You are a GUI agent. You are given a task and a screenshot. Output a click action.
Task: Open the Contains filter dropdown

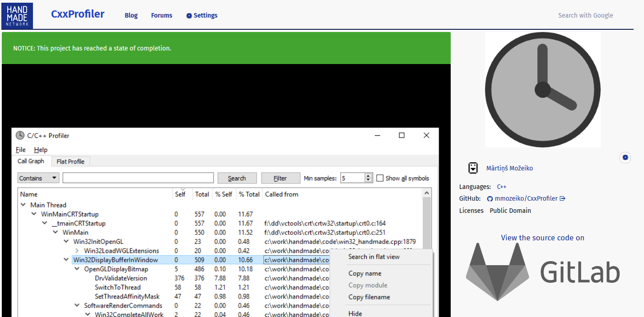[38, 178]
